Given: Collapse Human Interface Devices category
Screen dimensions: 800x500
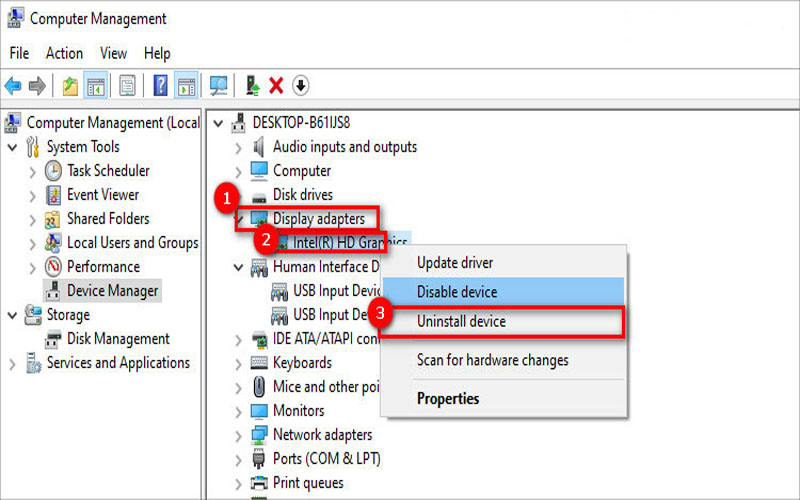Looking at the screenshot, I should tap(238, 267).
